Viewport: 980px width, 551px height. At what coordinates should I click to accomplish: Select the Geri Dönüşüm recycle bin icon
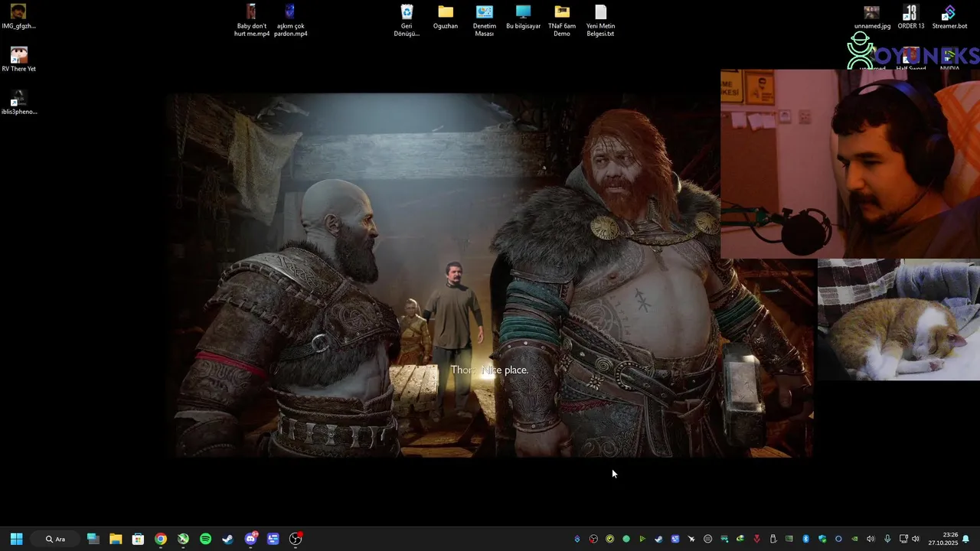[x=407, y=20]
